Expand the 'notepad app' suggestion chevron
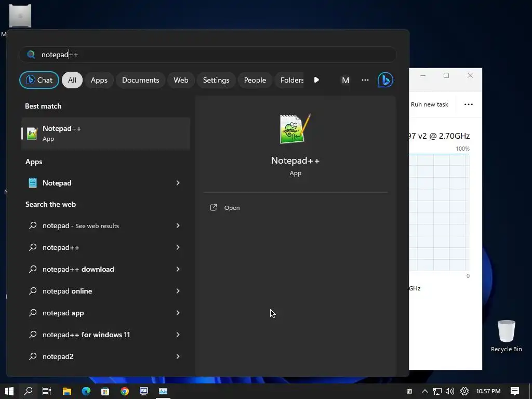The height and width of the screenshot is (399, 532). (x=178, y=313)
